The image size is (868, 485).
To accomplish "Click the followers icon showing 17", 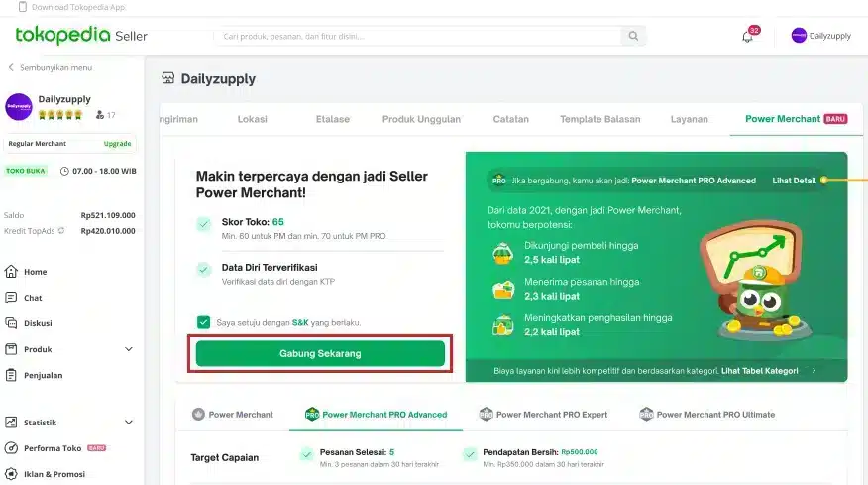I will [x=100, y=115].
